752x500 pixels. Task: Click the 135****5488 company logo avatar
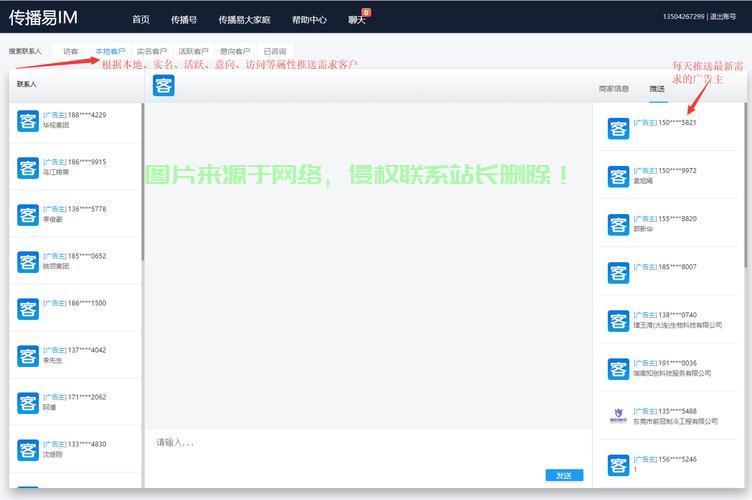pyautogui.click(x=618, y=416)
